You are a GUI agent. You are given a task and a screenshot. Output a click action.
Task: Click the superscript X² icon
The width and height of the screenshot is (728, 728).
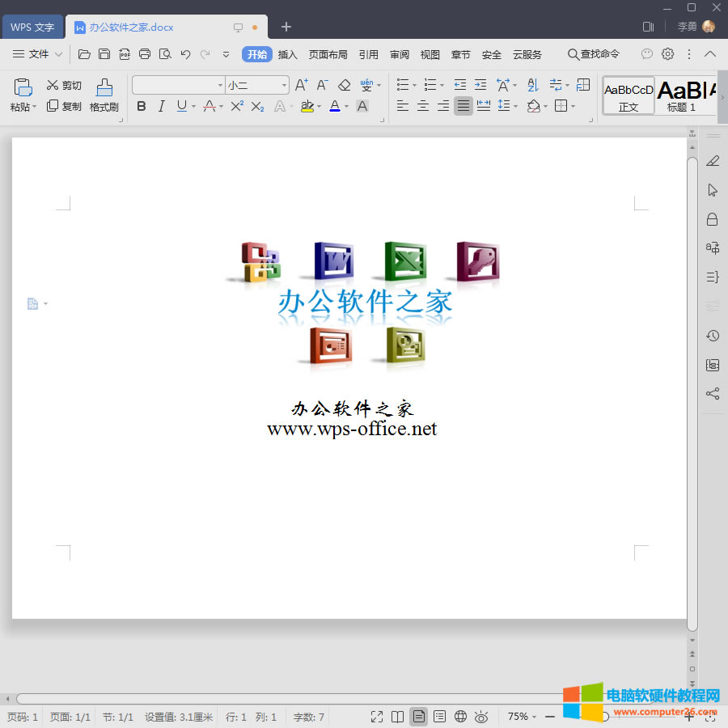tap(237, 106)
